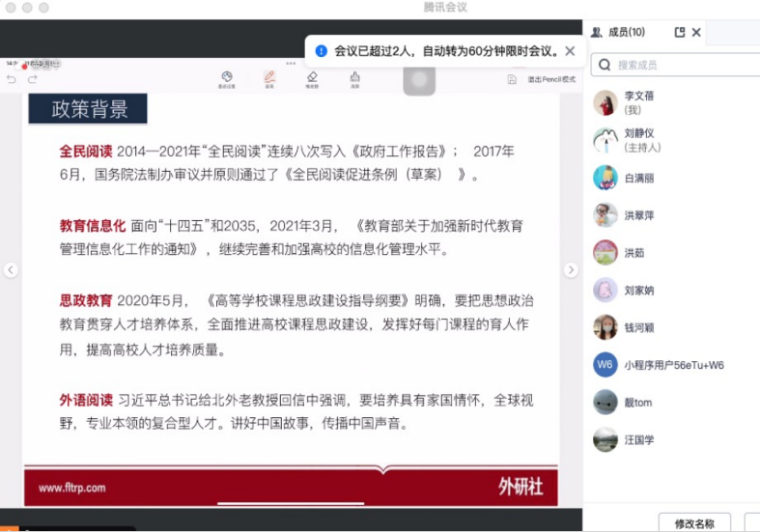Go to next slide with right arrow
The height and width of the screenshot is (532, 760).
pyautogui.click(x=571, y=270)
